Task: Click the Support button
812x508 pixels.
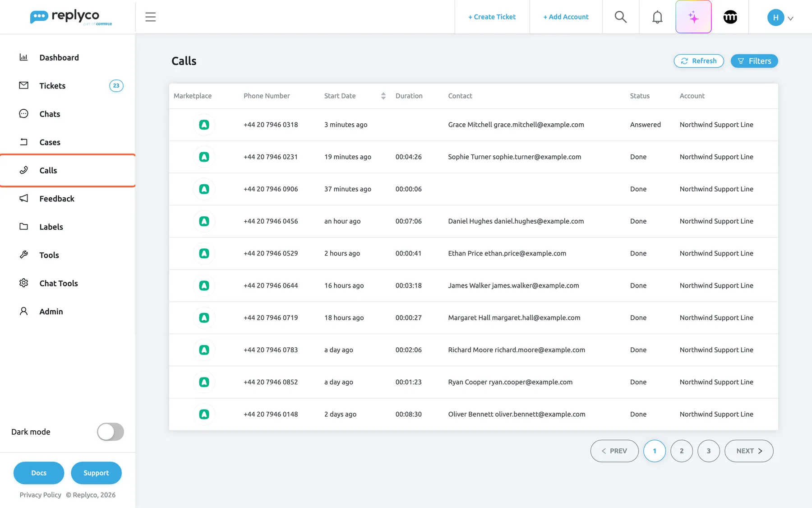Action: (x=96, y=473)
